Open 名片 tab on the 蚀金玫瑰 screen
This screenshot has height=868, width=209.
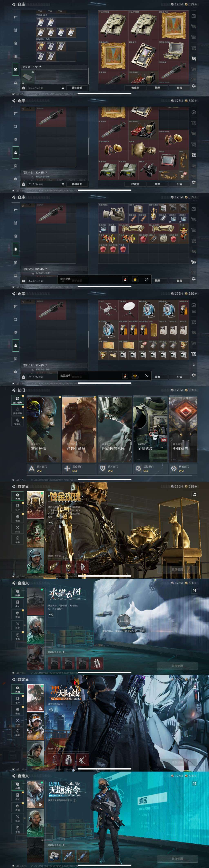[18, 508]
